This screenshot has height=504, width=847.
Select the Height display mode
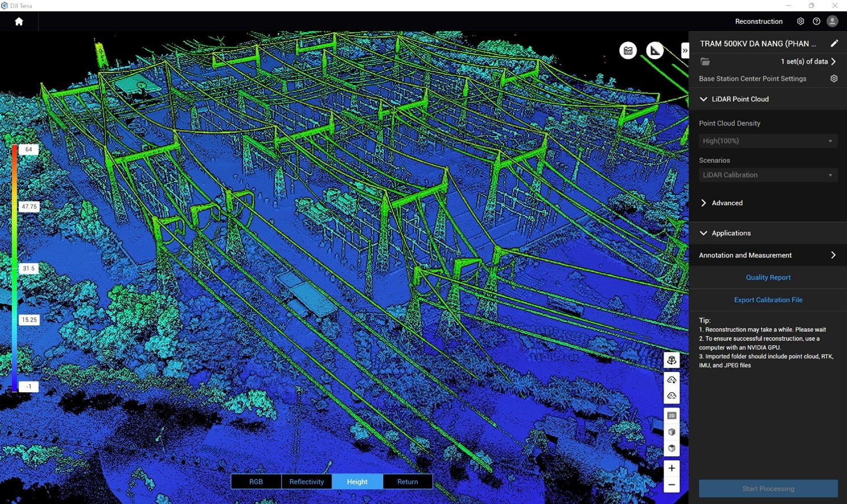[357, 481]
